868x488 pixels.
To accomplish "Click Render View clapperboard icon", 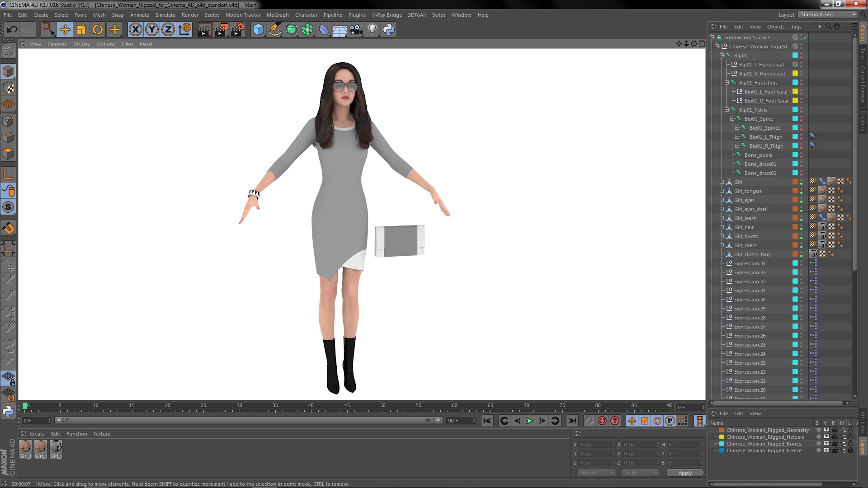I will pos(204,30).
